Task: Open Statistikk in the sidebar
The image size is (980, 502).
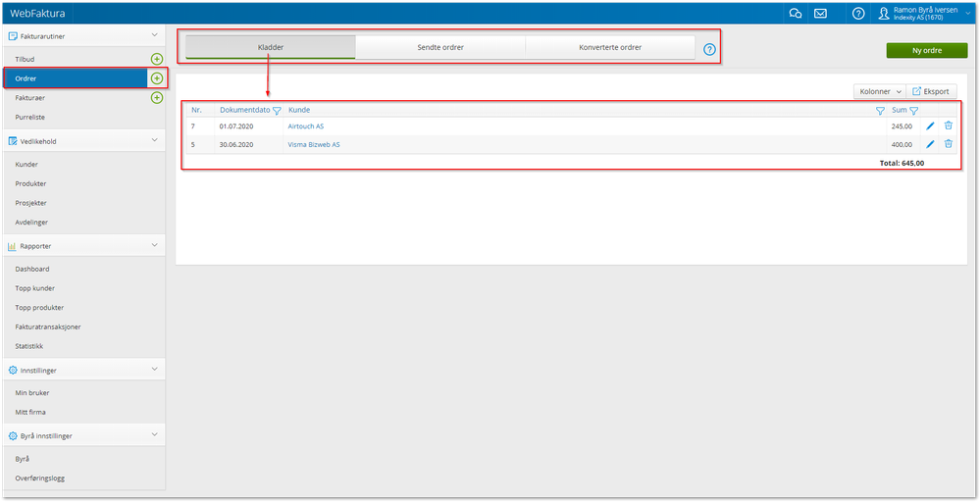Action: pos(29,346)
